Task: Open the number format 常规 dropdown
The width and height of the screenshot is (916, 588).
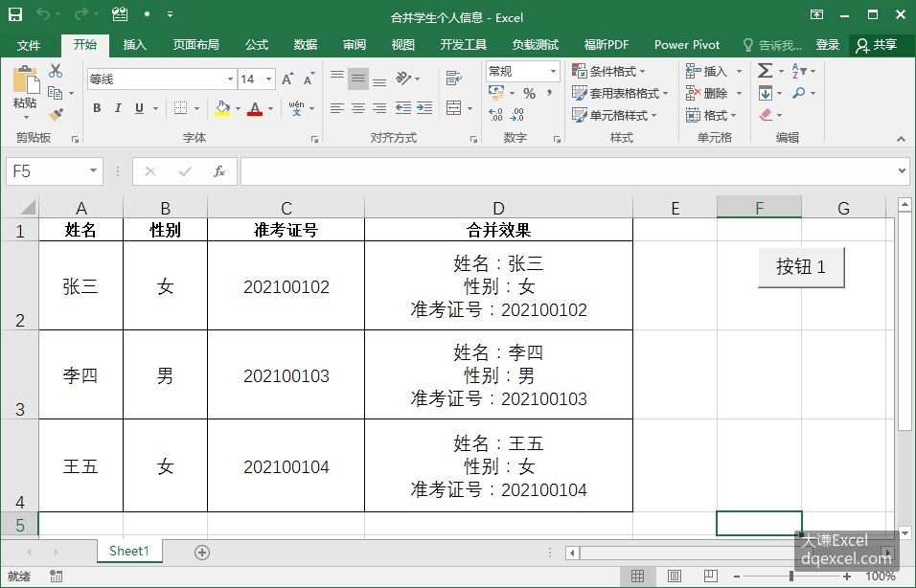Action: click(x=553, y=71)
